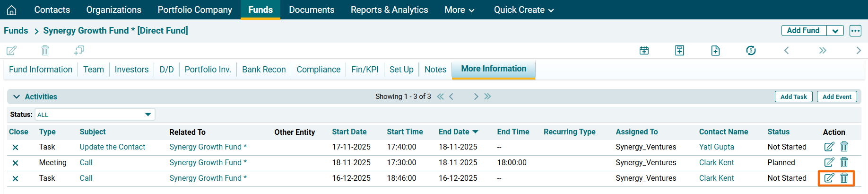
Task: Open the Reports & Analytics menu
Action: pos(389,10)
